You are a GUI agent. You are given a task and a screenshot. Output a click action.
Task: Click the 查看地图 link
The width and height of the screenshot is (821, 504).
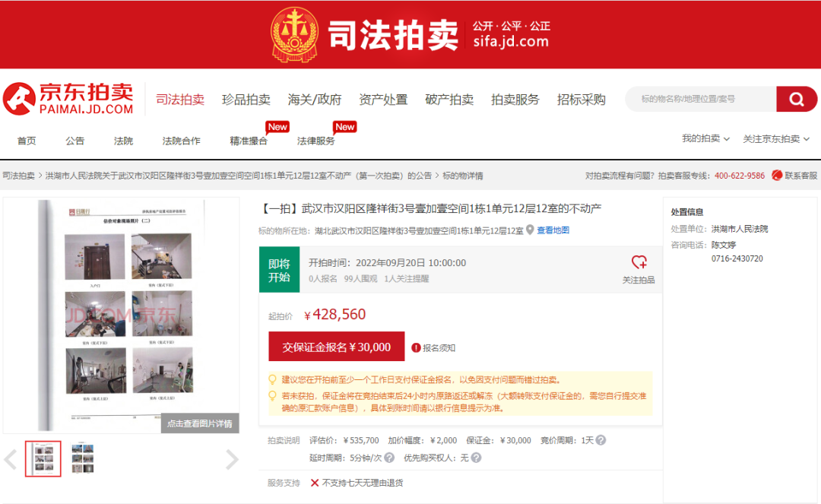pyautogui.click(x=553, y=230)
